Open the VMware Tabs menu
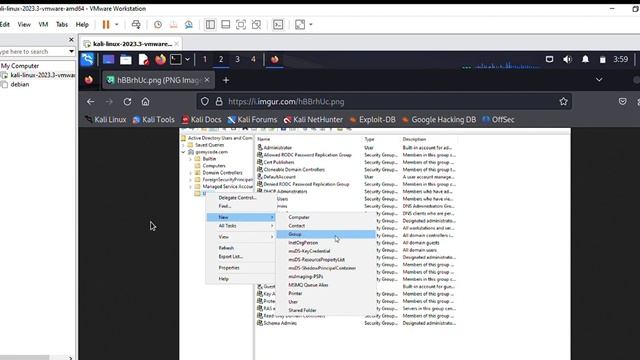This screenshot has height=360, width=640. [x=62, y=24]
